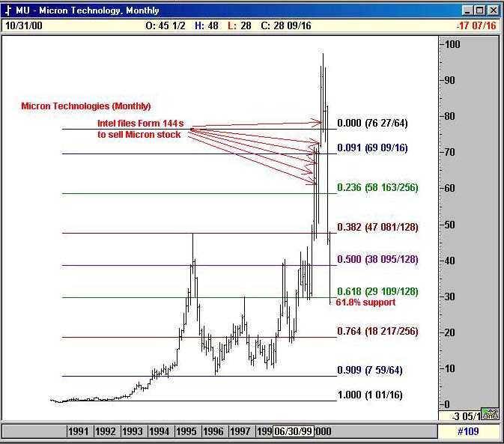This screenshot has width=504, height=444.
Task: Click the 1991 year on the time axis
Action: pos(79,431)
